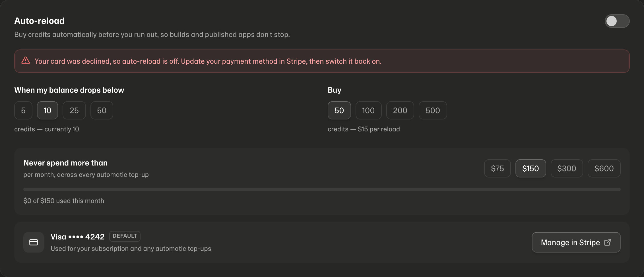644x277 pixels.
Task: Click the text "$0 of $150 used this month"
Action: click(64, 201)
